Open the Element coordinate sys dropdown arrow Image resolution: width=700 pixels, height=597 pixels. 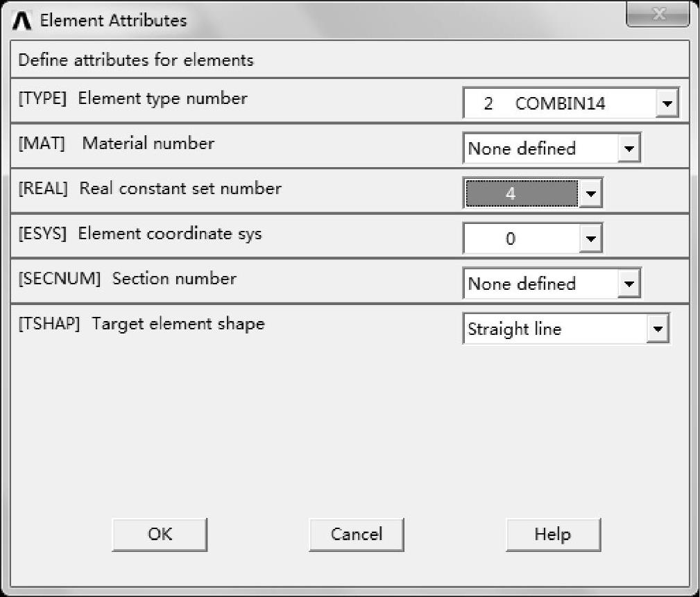tap(590, 239)
